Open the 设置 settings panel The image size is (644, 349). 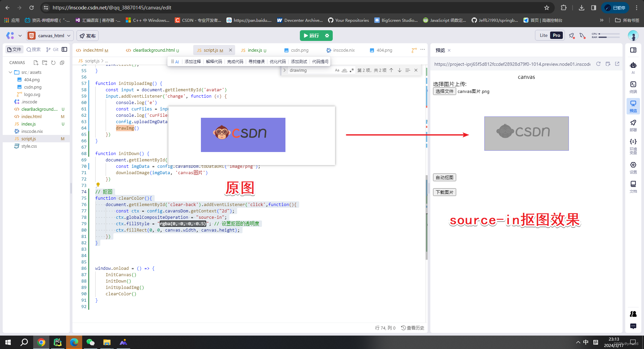633,167
